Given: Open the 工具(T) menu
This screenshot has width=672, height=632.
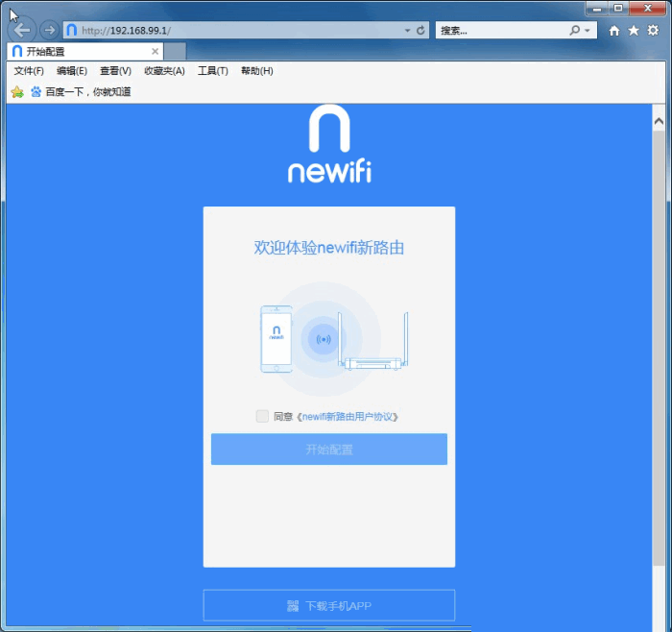Looking at the screenshot, I should coord(212,71).
